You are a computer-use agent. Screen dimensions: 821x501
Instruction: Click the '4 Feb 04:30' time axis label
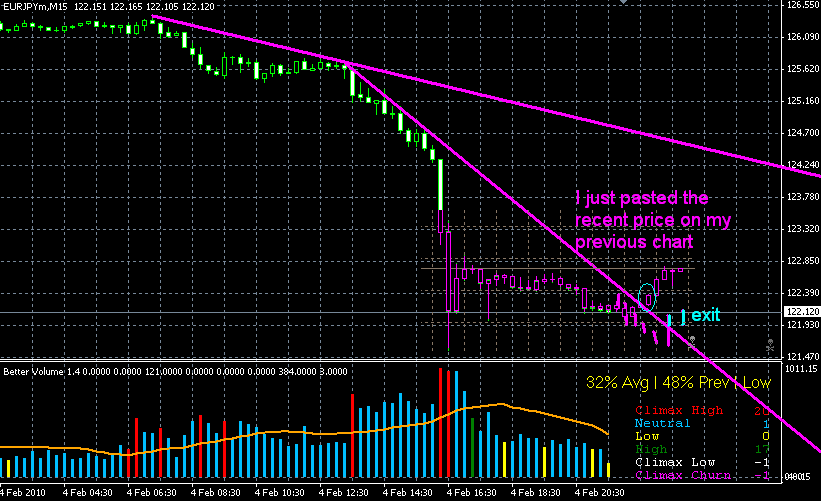[87, 493]
